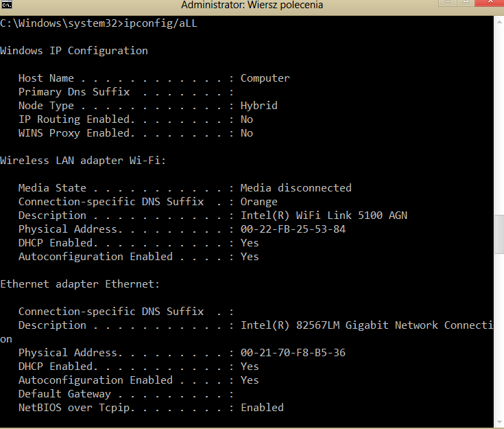Screen dimensions: 504x429
Task: Click the Host Name value 'Computer'
Action: (265, 78)
